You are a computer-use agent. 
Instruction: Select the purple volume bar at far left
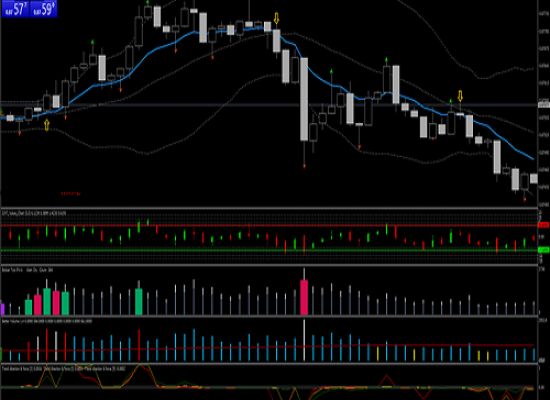point(3,309)
